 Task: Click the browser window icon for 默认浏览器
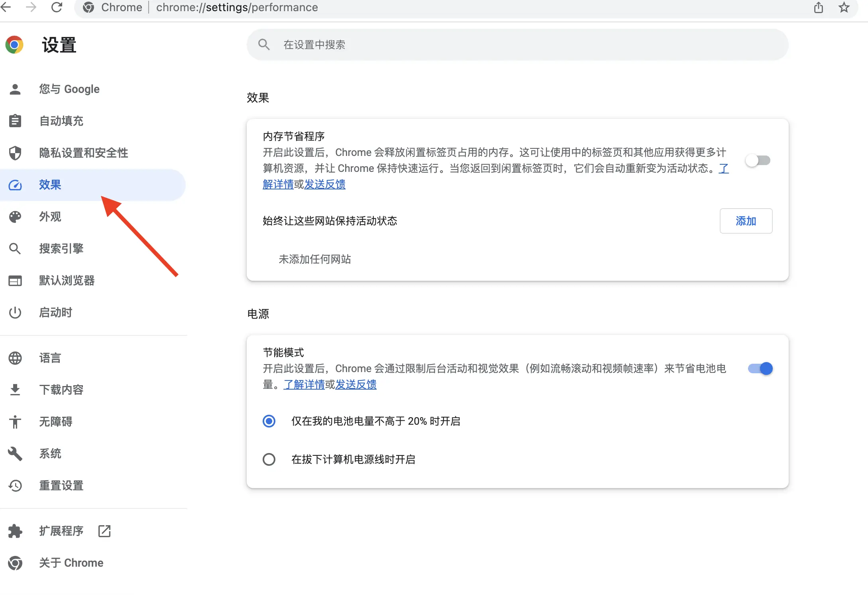point(15,280)
